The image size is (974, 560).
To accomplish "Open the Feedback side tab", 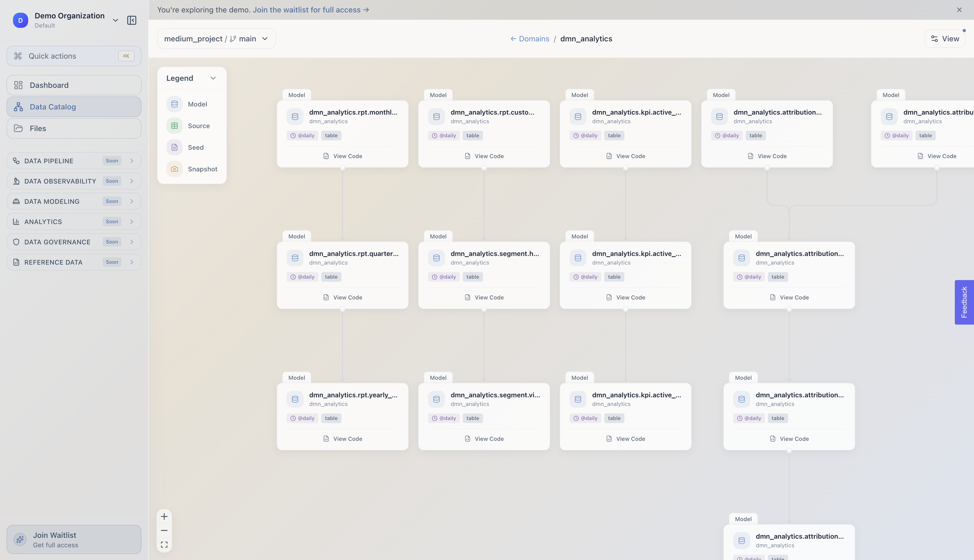I will (x=964, y=302).
